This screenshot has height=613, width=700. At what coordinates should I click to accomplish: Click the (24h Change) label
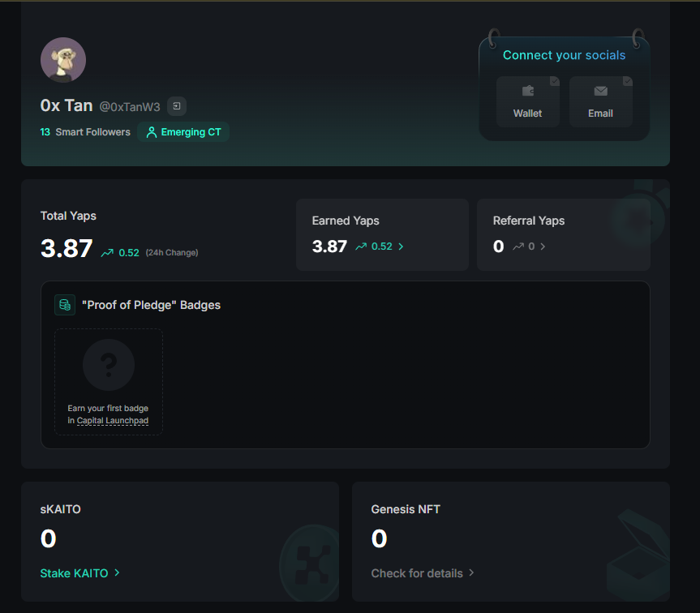[x=172, y=253]
